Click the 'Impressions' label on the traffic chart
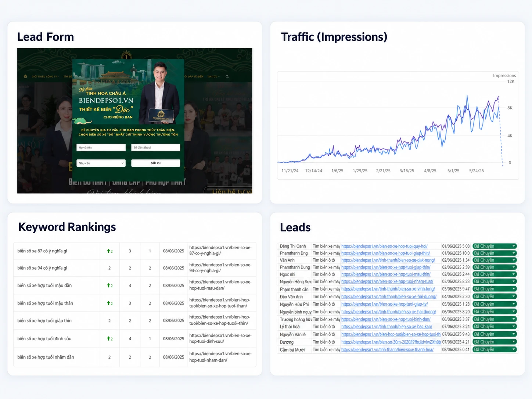 (x=504, y=76)
